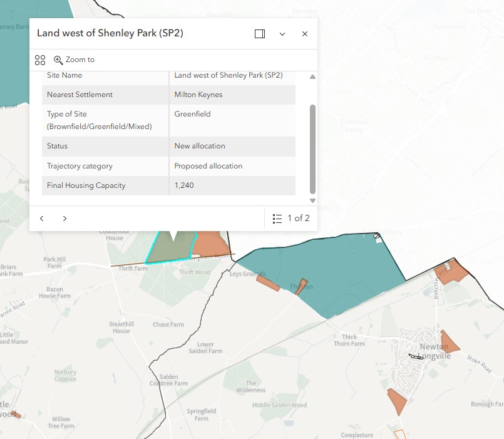Dock the popup using the dock icon

(x=260, y=34)
